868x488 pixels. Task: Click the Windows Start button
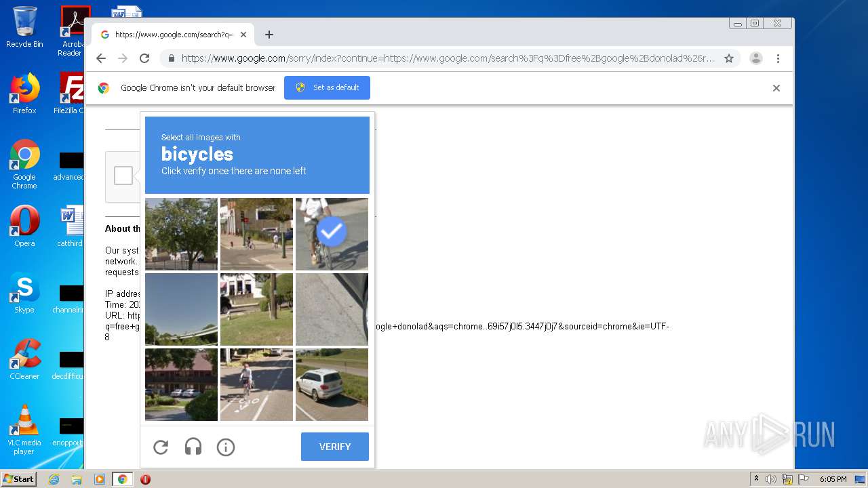19,479
